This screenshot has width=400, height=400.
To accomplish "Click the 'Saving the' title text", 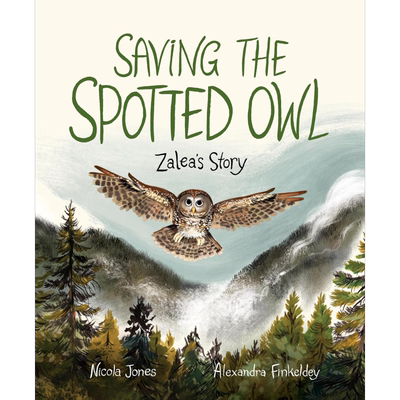I will (200, 58).
